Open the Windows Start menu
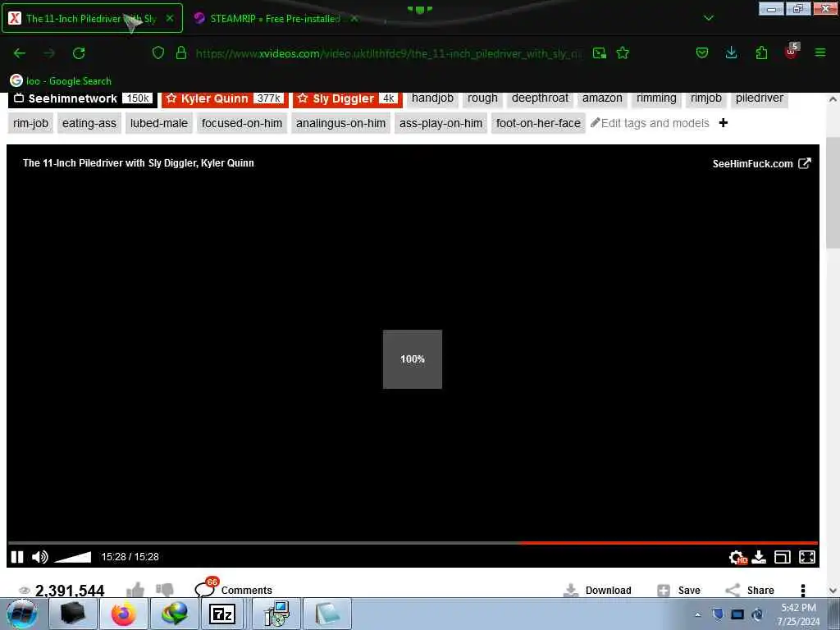This screenshot has height=630, width=840. [21, 614]
